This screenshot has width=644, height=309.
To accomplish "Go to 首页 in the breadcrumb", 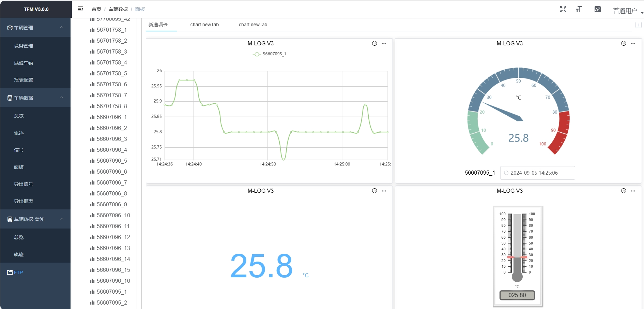I will (x=96, y=9).
